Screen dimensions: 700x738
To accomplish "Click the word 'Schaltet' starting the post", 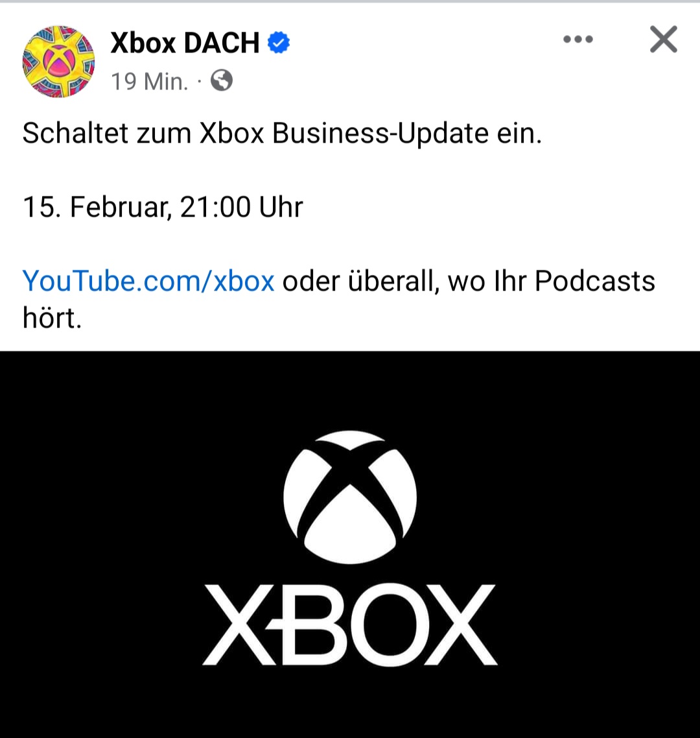I will coord(75,133).
